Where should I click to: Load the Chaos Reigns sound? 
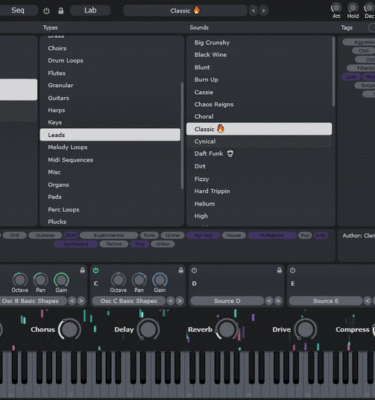pos(259,104)
